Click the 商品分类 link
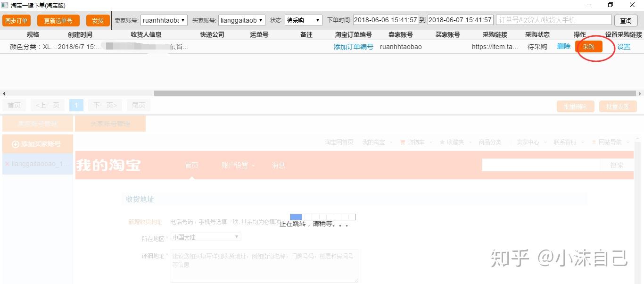This screenshot has height=284, width=644. point(490,142)
